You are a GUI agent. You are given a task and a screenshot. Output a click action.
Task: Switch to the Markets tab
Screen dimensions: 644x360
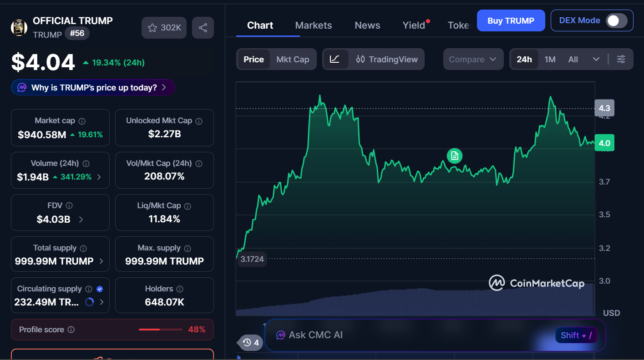point(313,25)
